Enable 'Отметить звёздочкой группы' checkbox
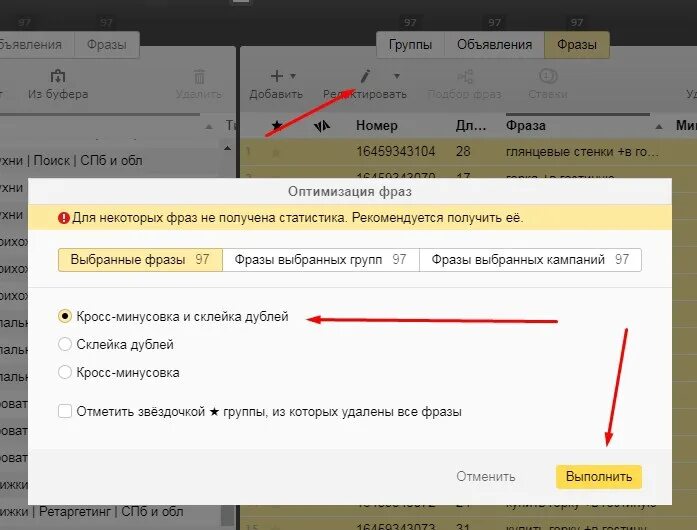697x530 pixels. click(x=65, y=411)
